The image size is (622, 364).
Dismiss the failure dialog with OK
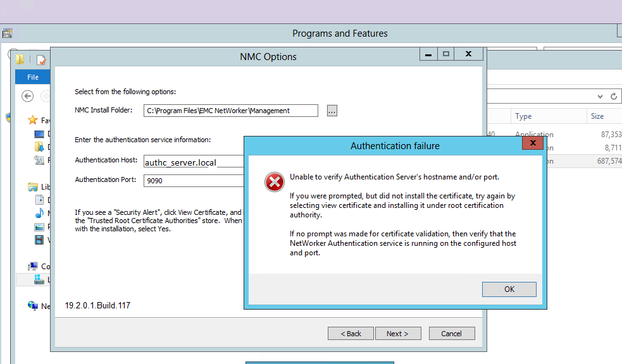[509, 289]
